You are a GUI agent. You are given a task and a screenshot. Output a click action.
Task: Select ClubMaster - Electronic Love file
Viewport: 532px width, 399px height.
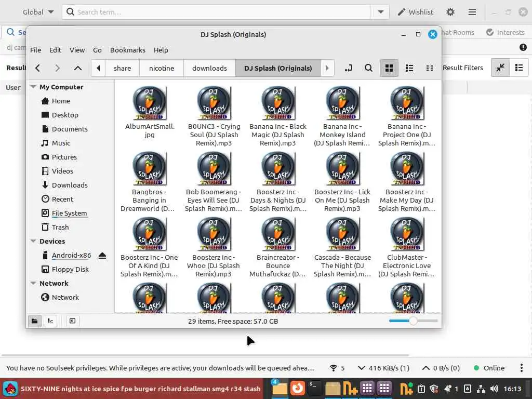tap(406, 247)
